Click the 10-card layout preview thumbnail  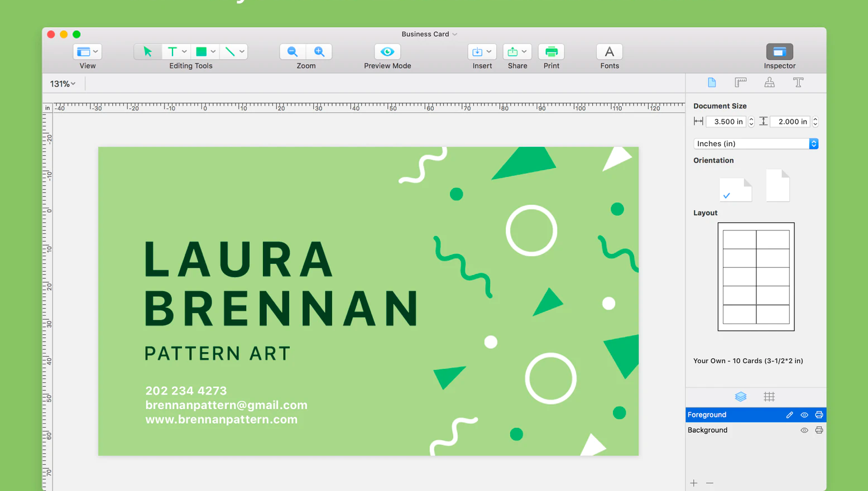click(x=756, y=277)
